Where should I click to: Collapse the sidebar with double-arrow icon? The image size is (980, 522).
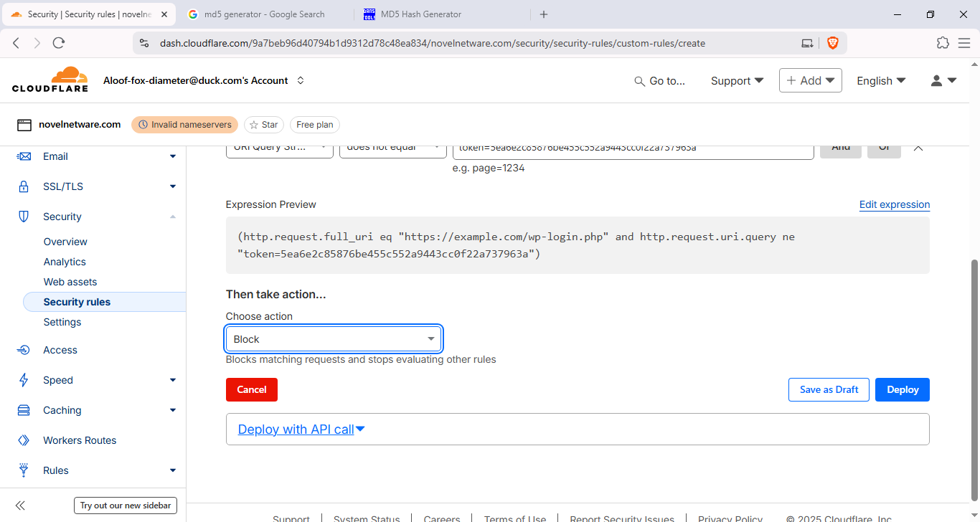(21, 506)
